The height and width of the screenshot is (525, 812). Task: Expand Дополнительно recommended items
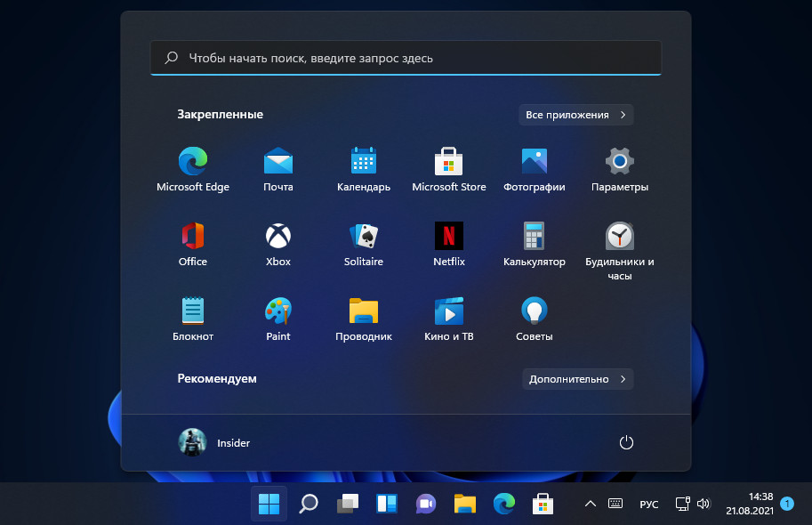click(x=577, y=379)
